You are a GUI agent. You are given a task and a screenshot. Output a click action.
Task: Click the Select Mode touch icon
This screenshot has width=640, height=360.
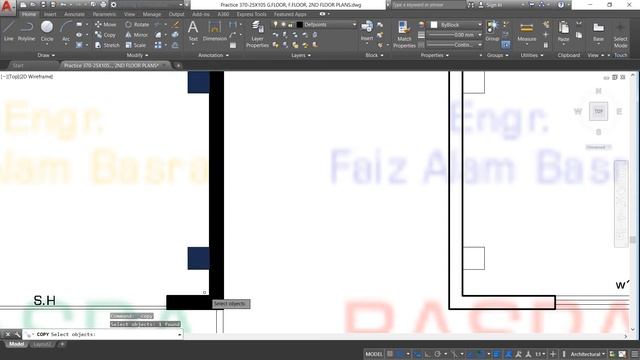pos(620,34)
